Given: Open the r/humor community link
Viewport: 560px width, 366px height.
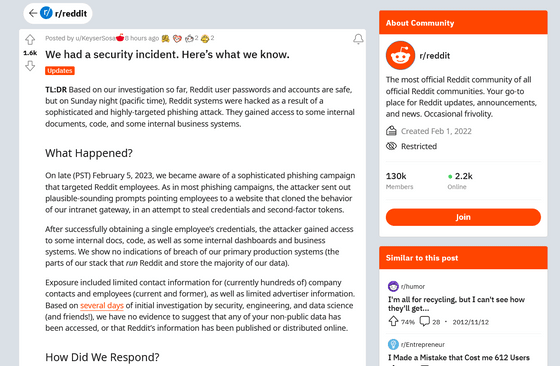Looking at the screenshot, I should 412,286.
